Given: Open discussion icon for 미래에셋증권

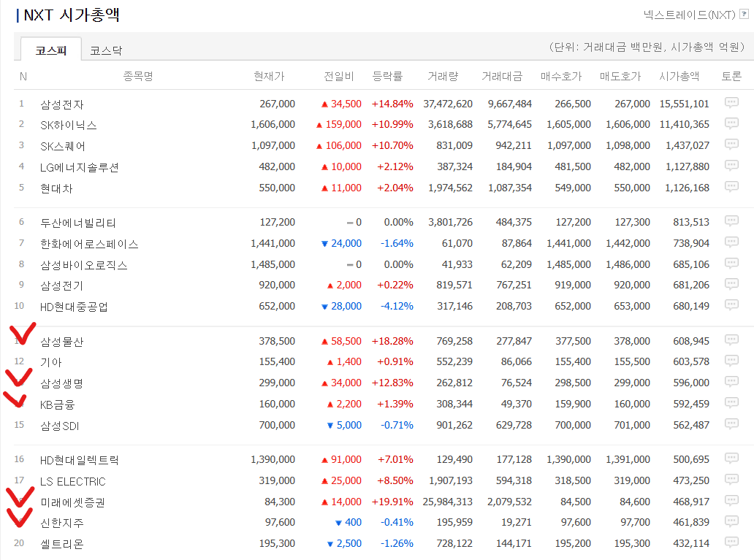Looking at the screenshot, I should (731, 501).
